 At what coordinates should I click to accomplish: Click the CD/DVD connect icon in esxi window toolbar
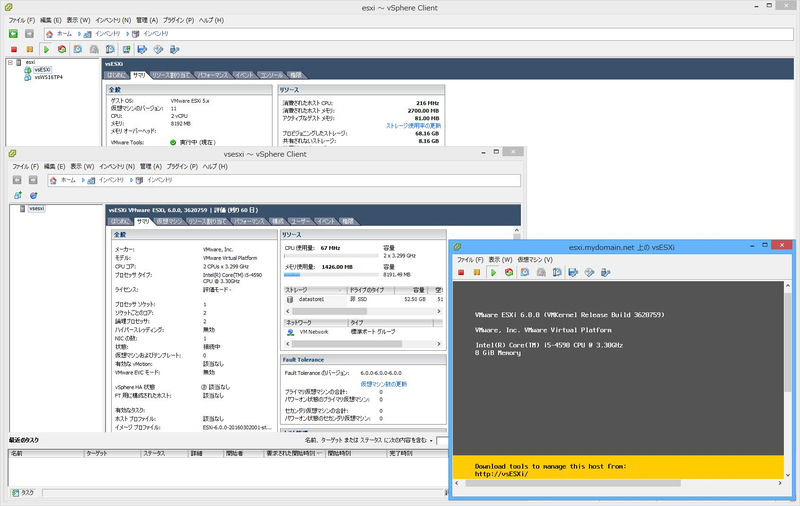coord(158,49)
